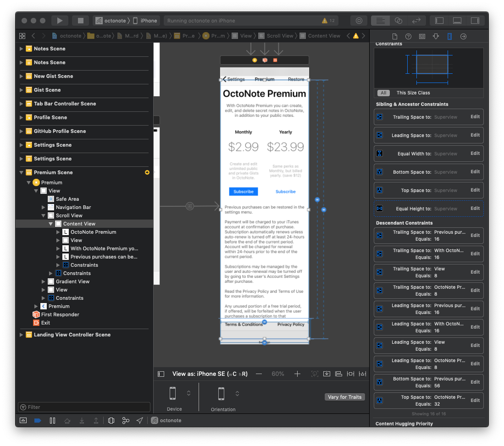504x446 pixels.
Task: Zoom in the storyboard canvas
Action: (x=297, y=374)
